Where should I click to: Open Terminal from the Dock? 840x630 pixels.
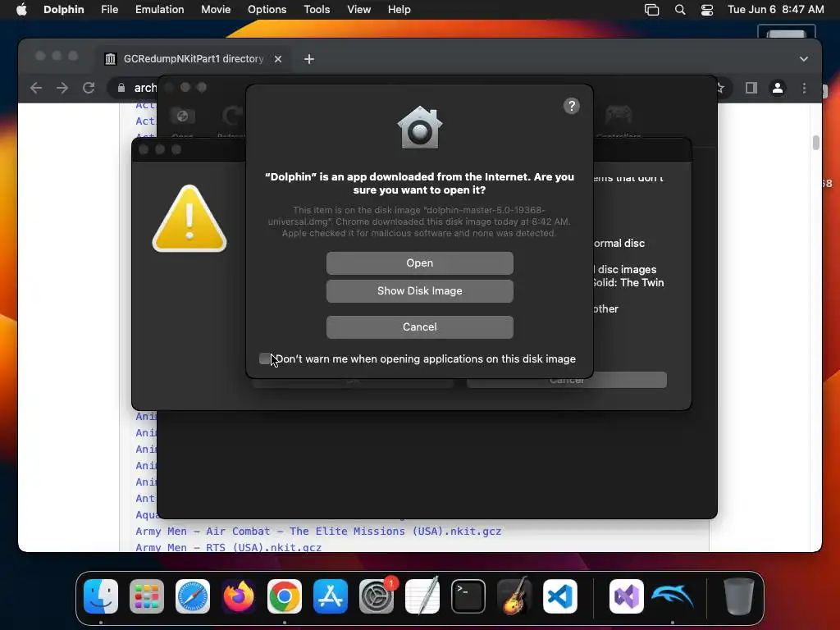click(468, 596)
